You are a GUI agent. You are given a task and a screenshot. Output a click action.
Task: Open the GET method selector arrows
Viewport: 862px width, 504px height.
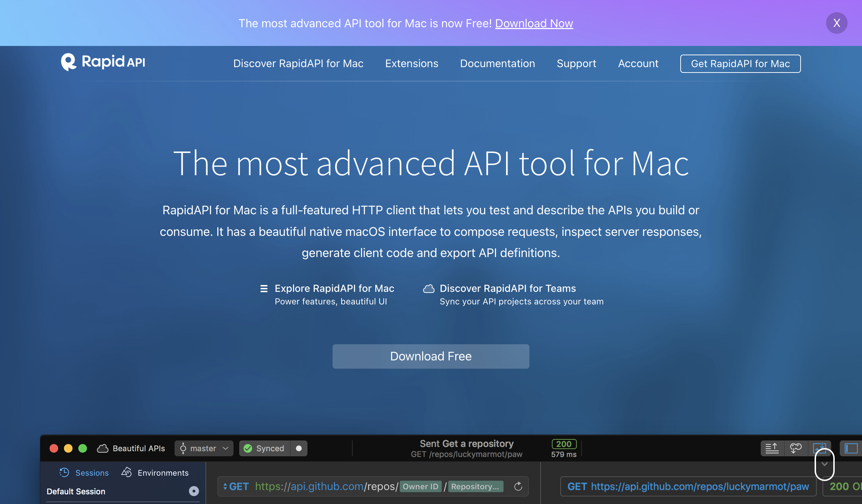click(x=225, y=486)
